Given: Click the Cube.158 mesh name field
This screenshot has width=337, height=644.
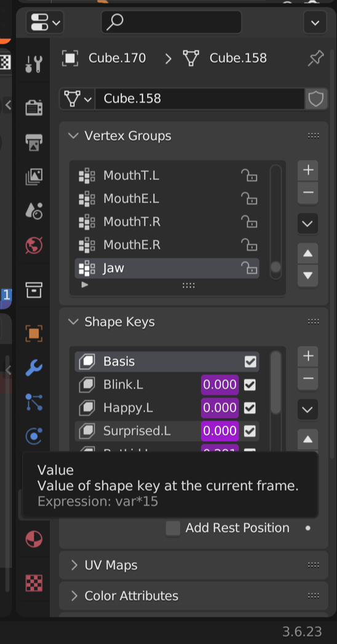Looking at the screenshot, I should pos(200,98).
